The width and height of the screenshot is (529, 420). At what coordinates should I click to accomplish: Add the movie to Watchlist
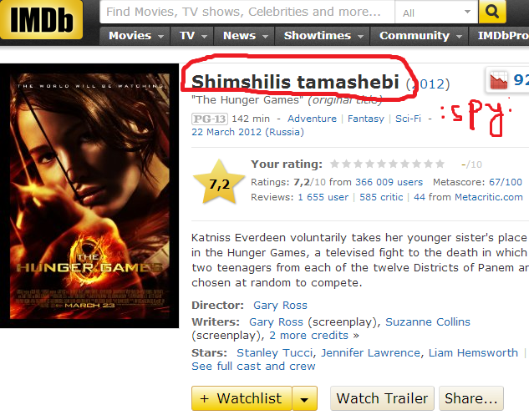click(242, 398)
